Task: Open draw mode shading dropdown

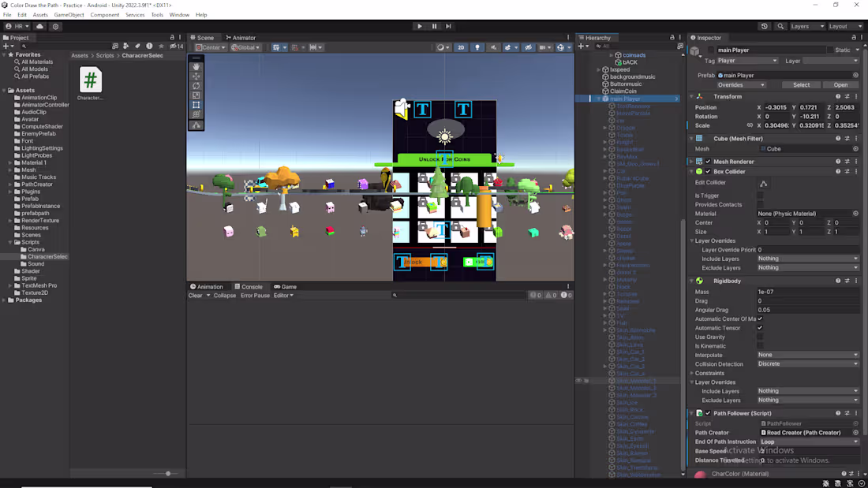Action: (443, 47)
